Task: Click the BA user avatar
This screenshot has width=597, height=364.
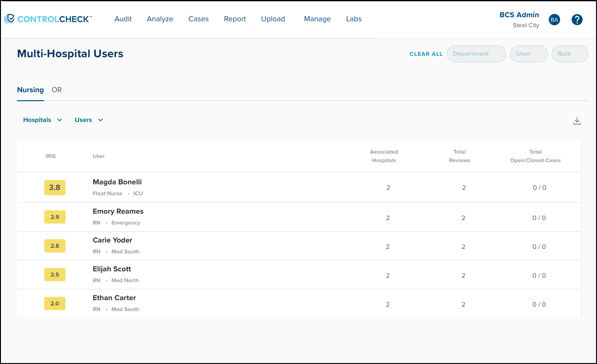Action: tap(554, 20)
